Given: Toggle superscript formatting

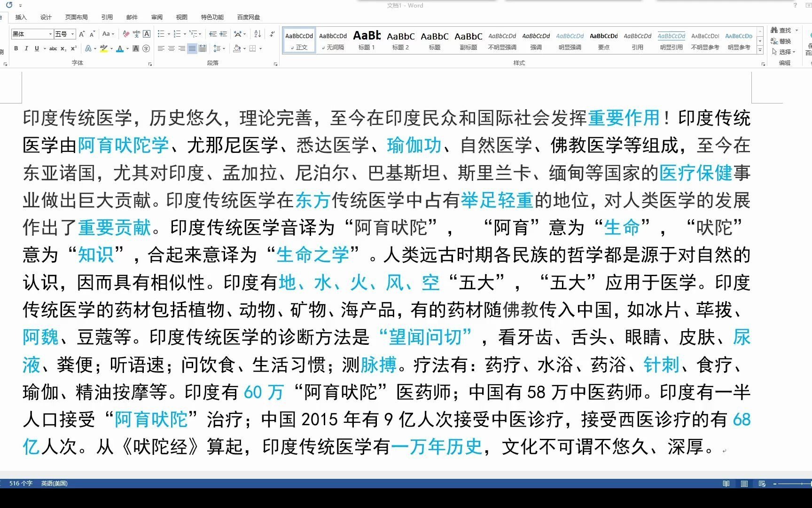Looking at the screenshot, I should tap(74, 48).
